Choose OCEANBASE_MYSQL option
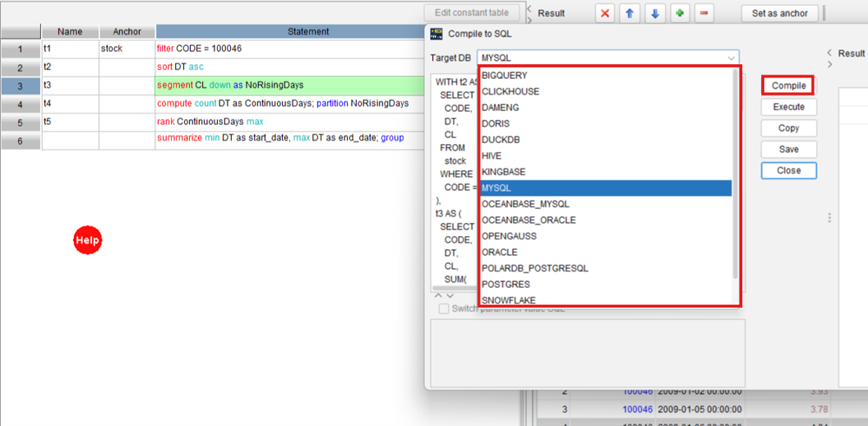This screenshot has width=868, height=426. tap(606, 204)
